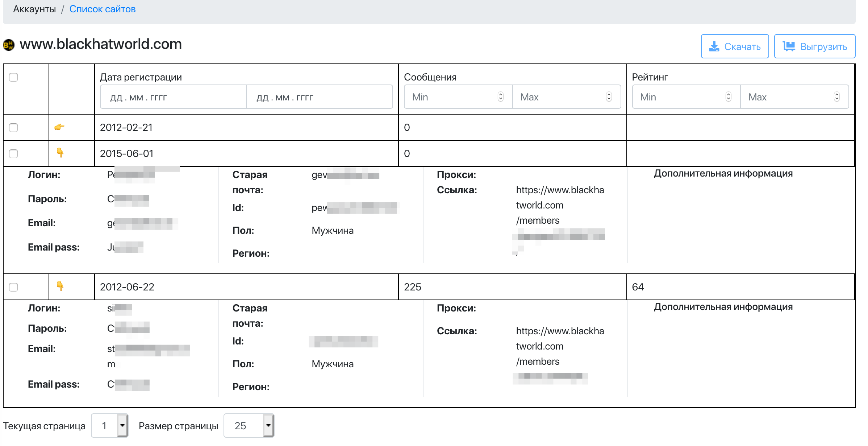
Task: Go to Аккаунты breadcrumb item
Action: point(34,9)
